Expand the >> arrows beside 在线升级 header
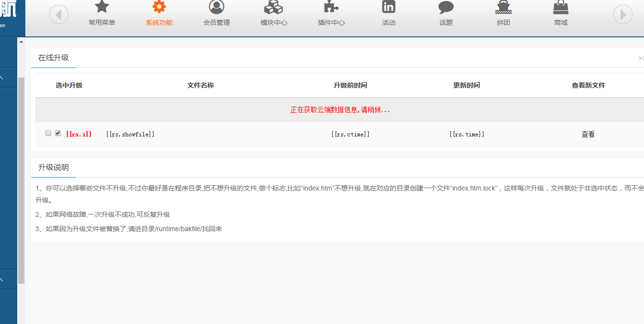This screenshot has width=644, height=324. [x=641, y=58]
